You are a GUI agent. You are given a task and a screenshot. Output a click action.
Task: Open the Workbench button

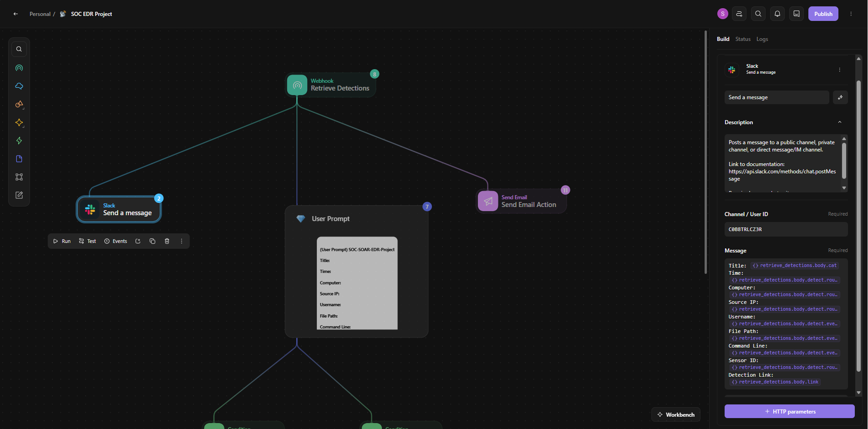676,414
